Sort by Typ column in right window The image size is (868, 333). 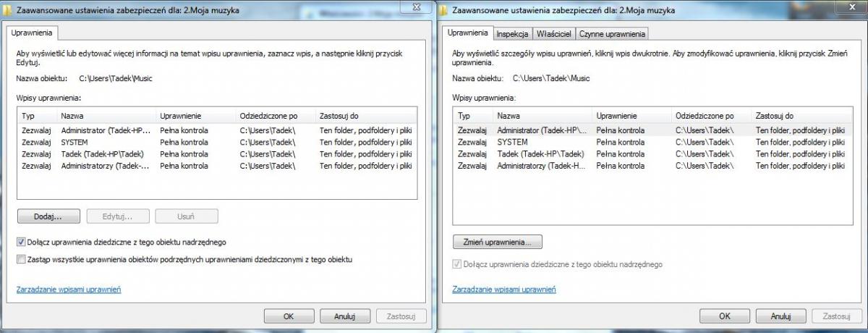tap(473, 116)
